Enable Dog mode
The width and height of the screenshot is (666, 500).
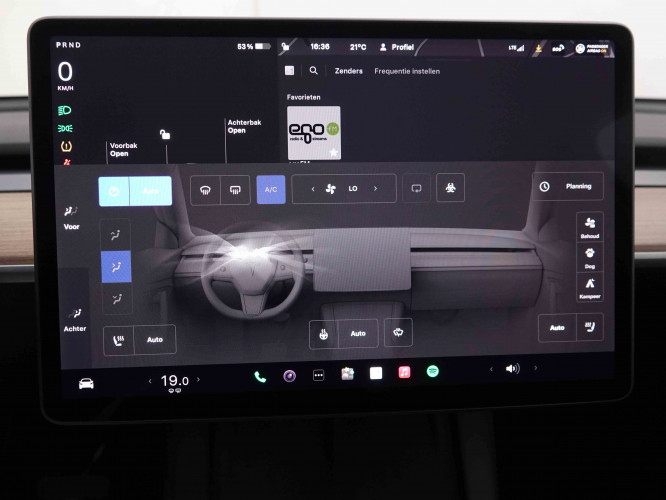point(590,256)
